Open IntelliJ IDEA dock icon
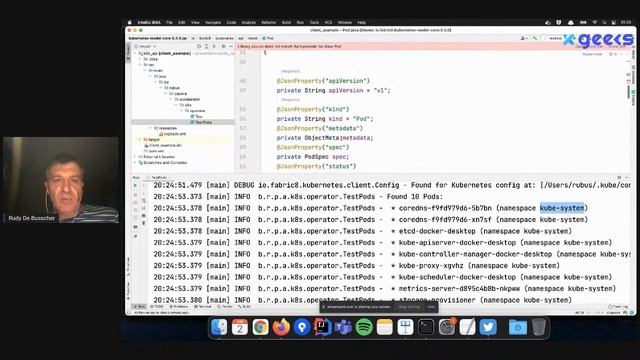Image resolution: width=640 pixels, height=360 pixels. pos(322,327)
